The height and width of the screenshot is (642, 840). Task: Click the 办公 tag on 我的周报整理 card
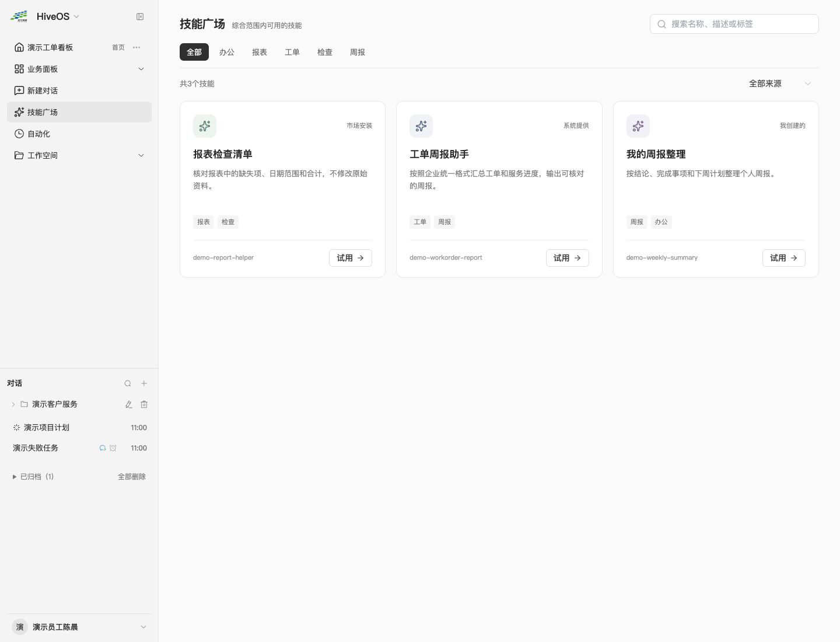click(x=661, y=222)
